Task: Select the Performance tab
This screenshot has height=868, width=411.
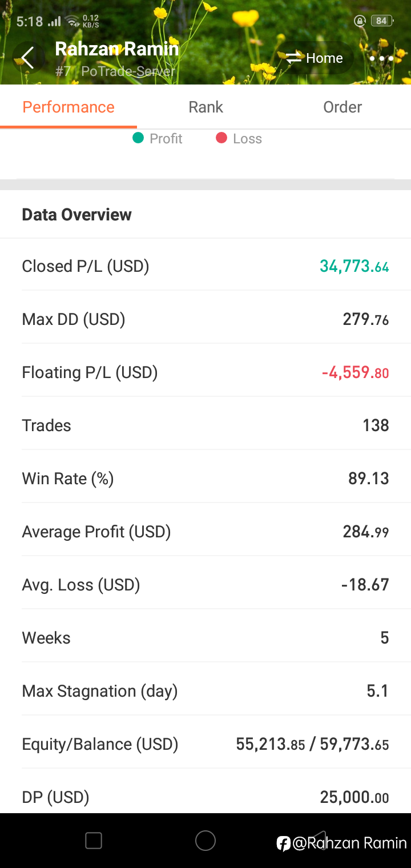Action: pos(68,107)
